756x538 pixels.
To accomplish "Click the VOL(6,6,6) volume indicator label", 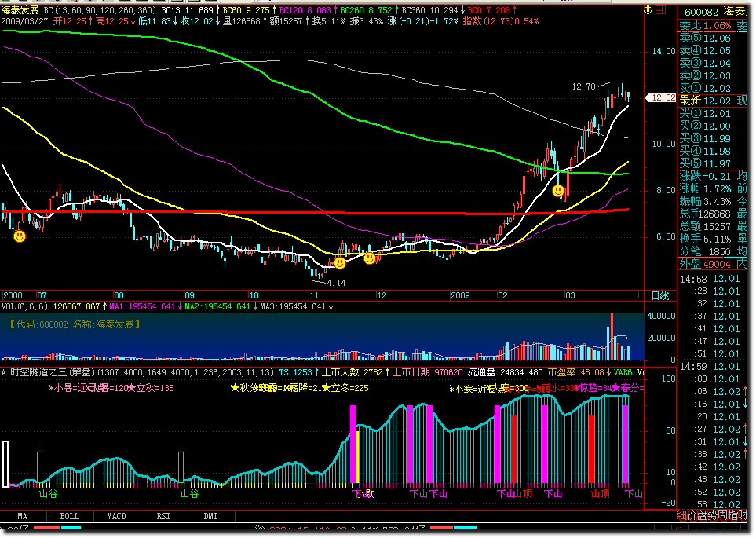I will (x=25, y=306).
